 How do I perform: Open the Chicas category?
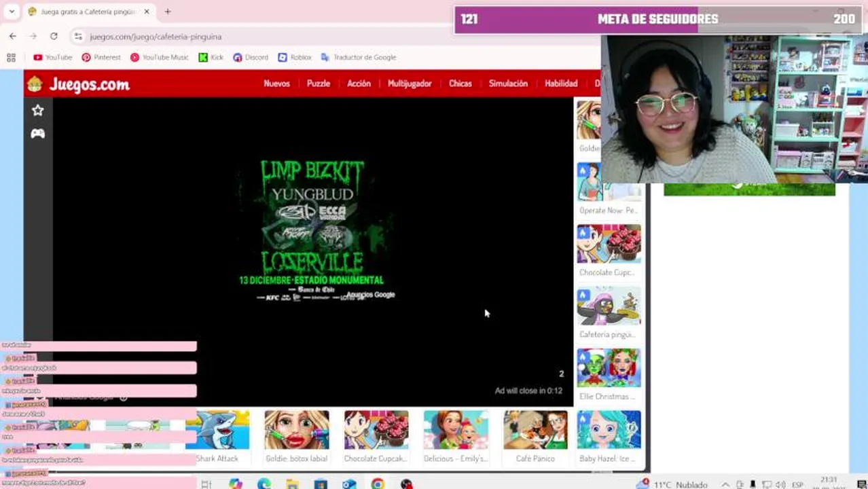click(x=460, y=84)
